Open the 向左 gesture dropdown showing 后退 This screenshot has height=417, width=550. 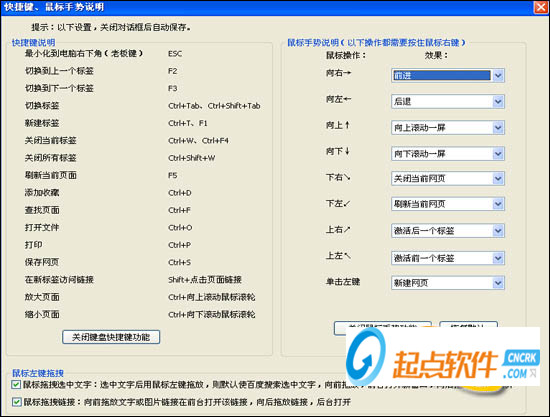tap(448, 102)
